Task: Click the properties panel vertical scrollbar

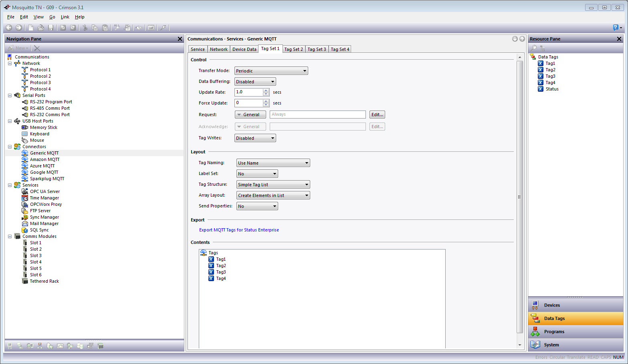Action: (x=520, y=197)
